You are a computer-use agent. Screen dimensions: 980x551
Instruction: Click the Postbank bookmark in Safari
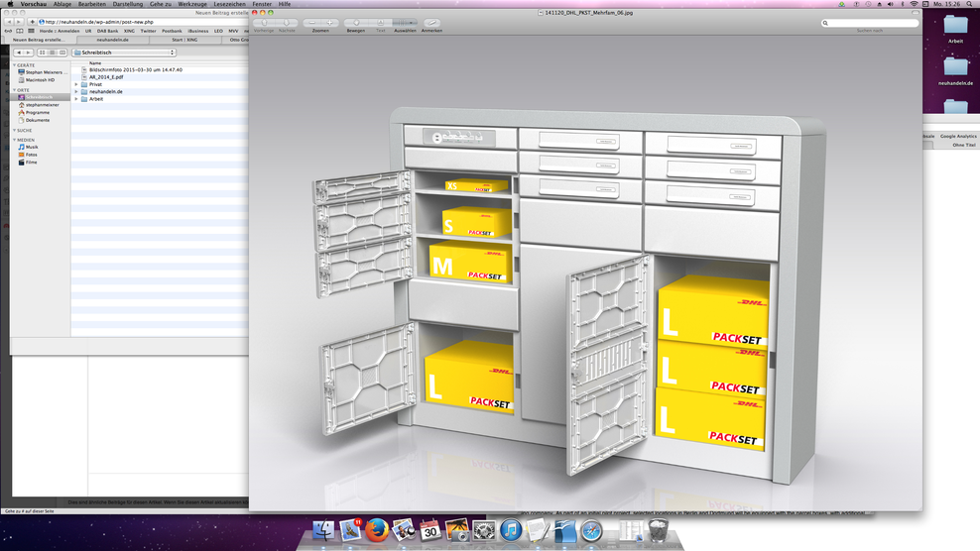click(x=172, y=31)
